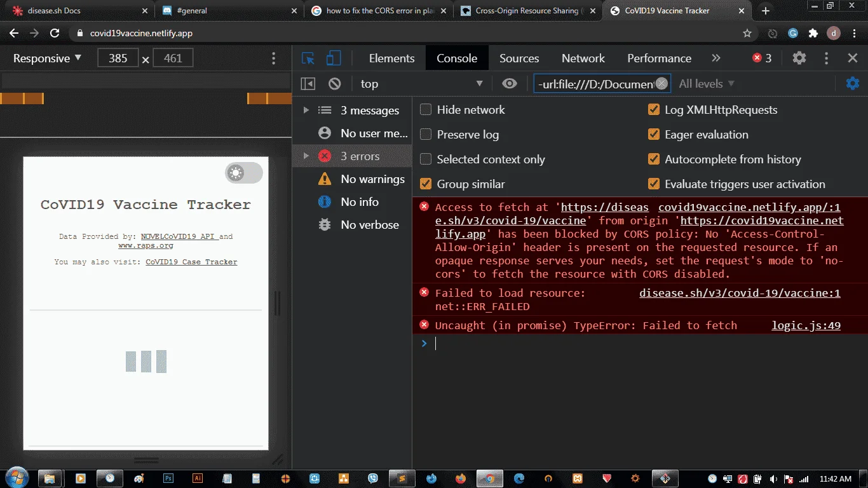Reload the current page
Image resolution: width=868 pixels, height=488 pixels.
click(x=55, y=33)
